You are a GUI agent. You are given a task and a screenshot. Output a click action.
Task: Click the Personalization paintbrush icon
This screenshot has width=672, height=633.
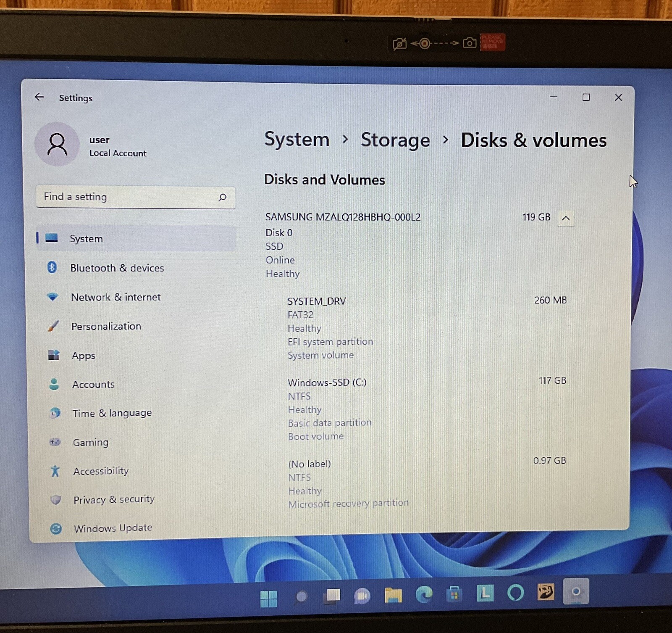point(53,326)
